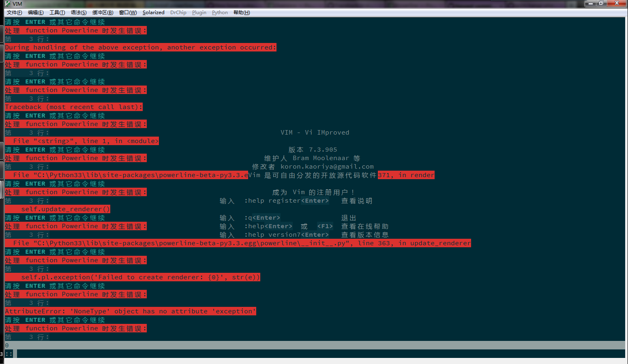
Task: Click the '成为 Vim 的注册用户!' text
Action: coord(313,192)
